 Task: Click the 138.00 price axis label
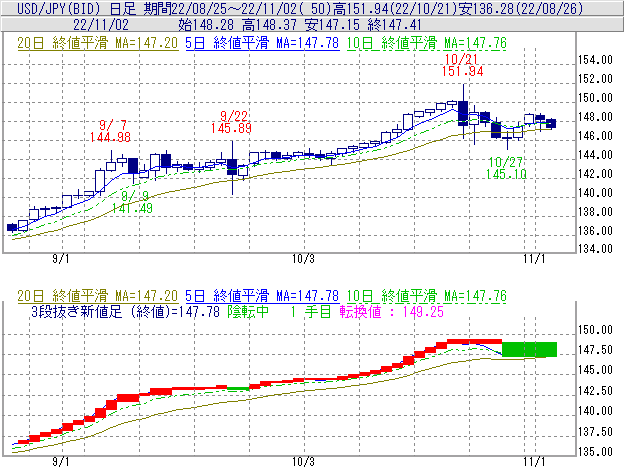[x=595, y=212]
